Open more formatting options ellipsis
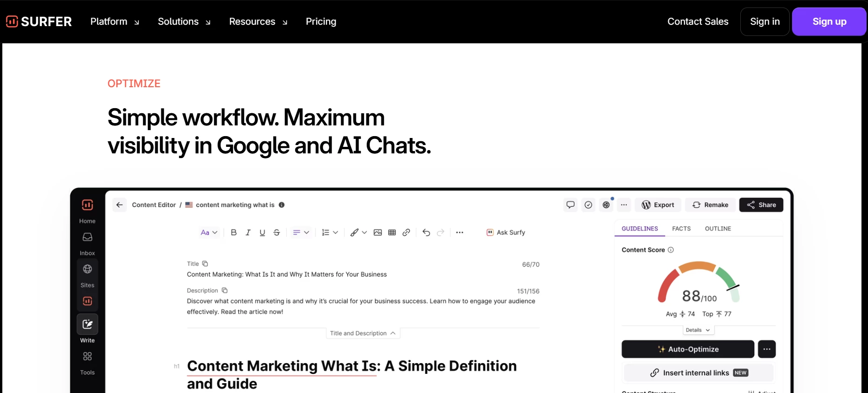The image size is (868, 393). [x=460, y=232]
